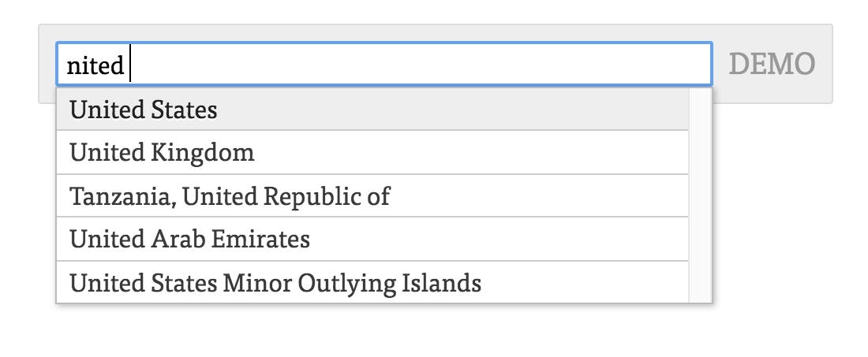Click the typed text "nited"

click(x=95, y=65)
